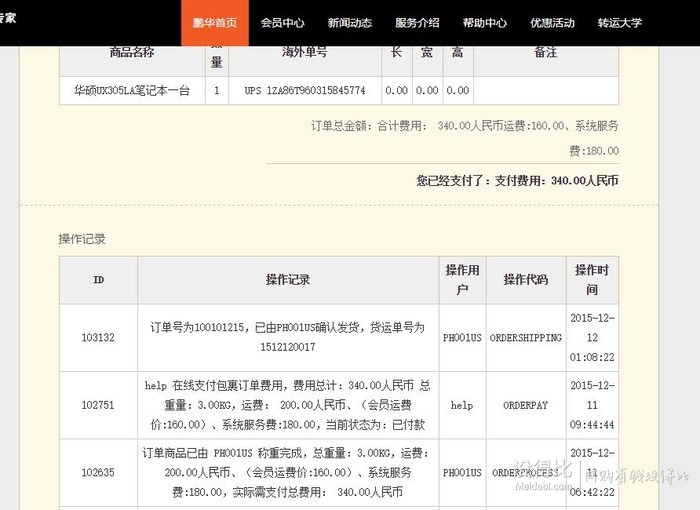Click PH001US user in ORDERSHIPPING row
This screenshot has width=700, height=510.
click(x=462, y=338)
